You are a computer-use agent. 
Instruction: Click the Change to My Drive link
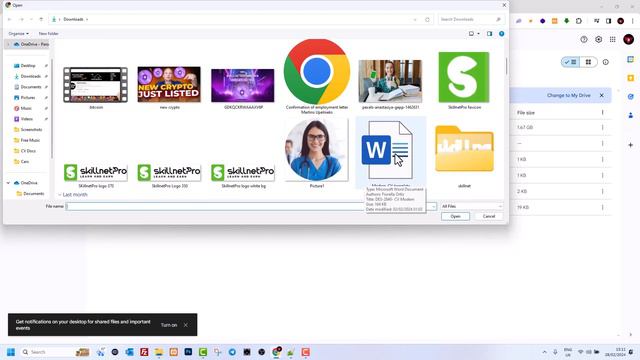pyautogui.click(x=569, y=95)
